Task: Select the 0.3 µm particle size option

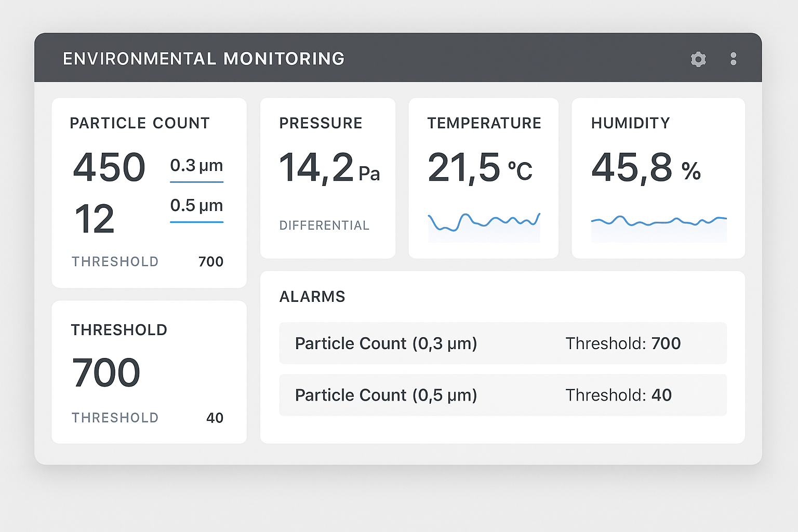Action: (196, 166)
